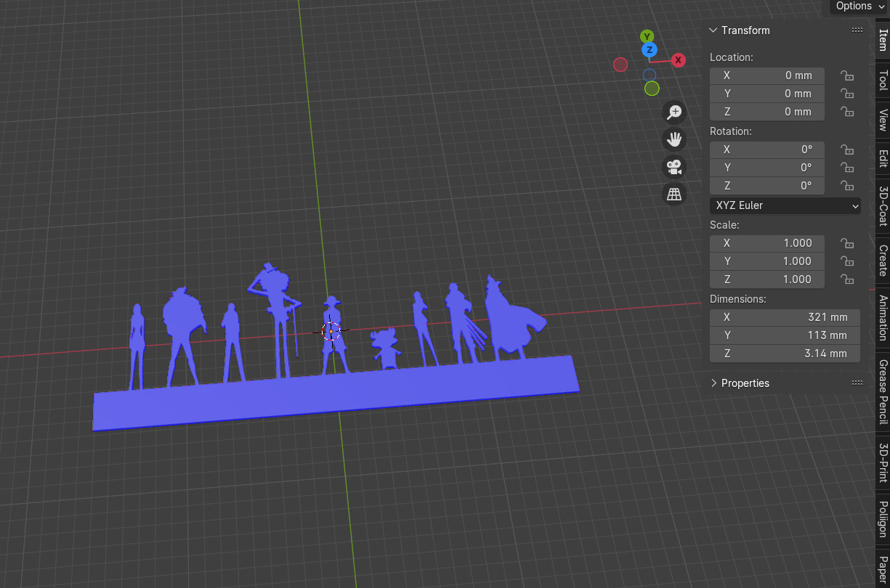Toggle lock on Scale X
The height and width of the screenshot is (588, 890).
click(846, 243)
